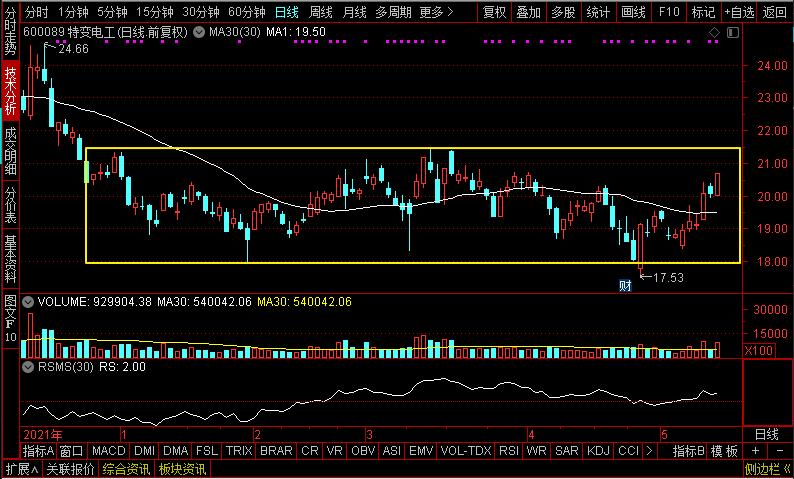Viewport: 794px width, 479px height.
Task: Select the TRIX indicator
Action: (x=239, y=451)
